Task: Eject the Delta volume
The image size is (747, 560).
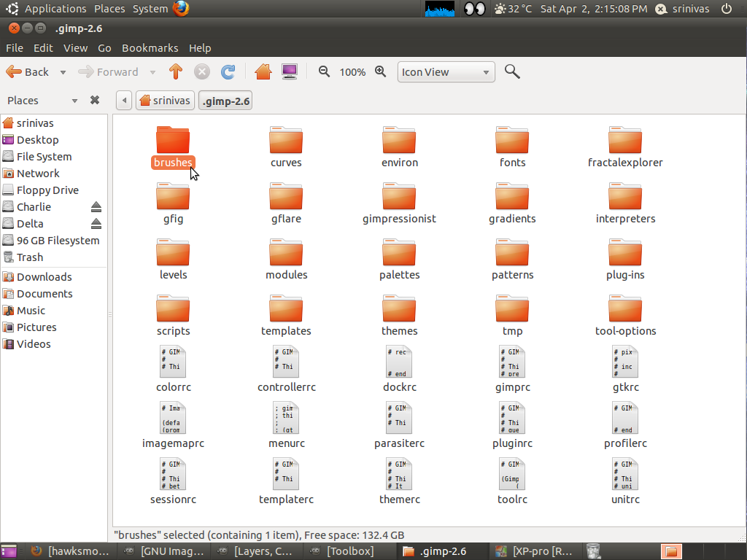Action: tap(96, 223)
